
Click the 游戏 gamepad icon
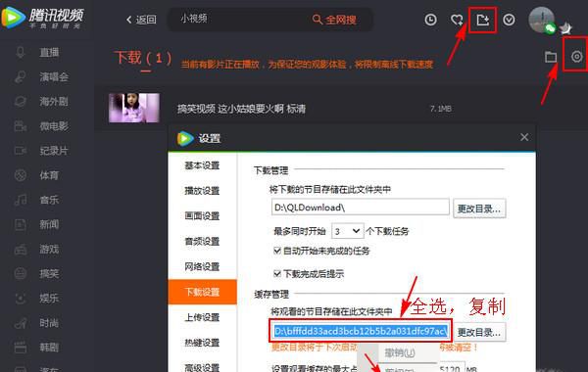[x=21, y=249]
